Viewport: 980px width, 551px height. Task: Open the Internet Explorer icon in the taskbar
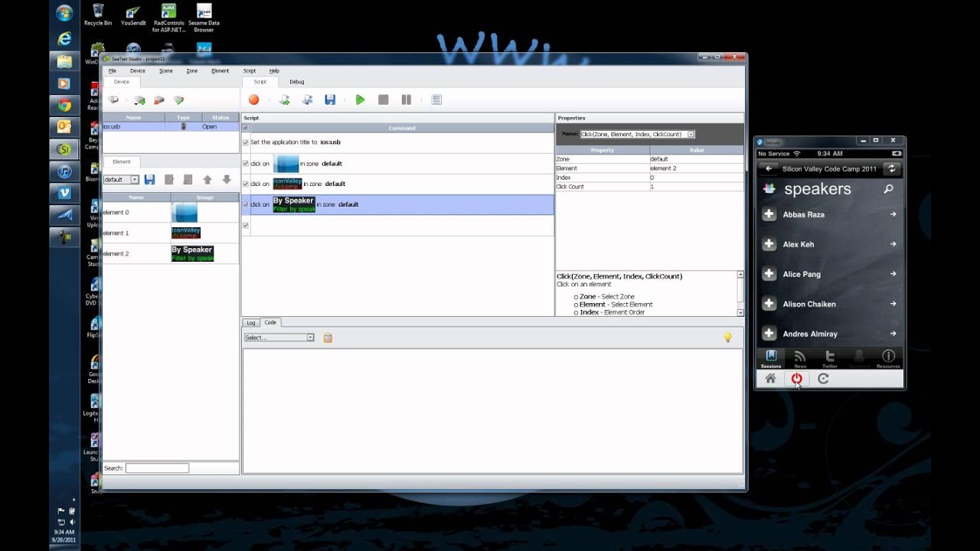click(64, 39)
